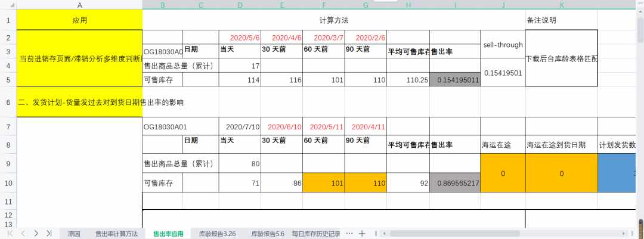Screen dimensions: 644x239
Task: Select column A header
Action: (79, 5)
